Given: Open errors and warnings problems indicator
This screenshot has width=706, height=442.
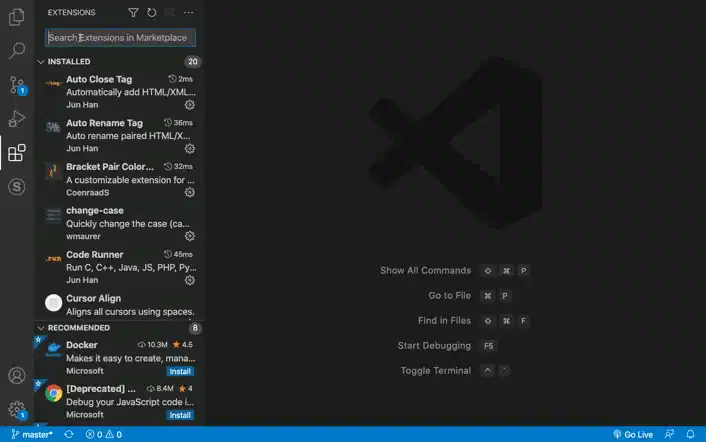Looking at the screenshot, I should [104, 434].
